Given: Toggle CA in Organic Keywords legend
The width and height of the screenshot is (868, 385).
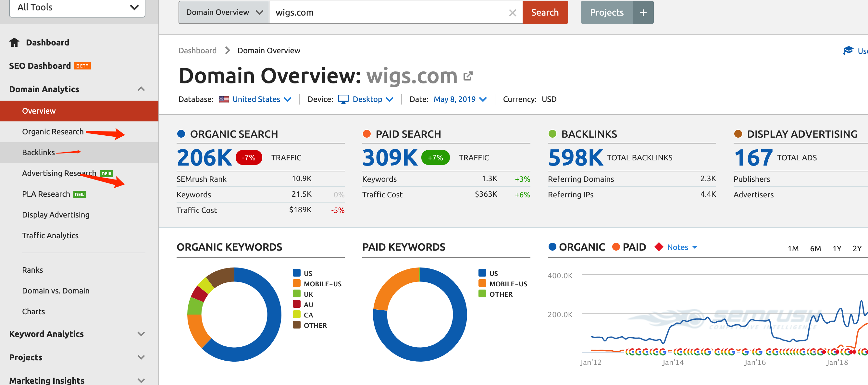Looking at the screenshot, I should point(303,315).
